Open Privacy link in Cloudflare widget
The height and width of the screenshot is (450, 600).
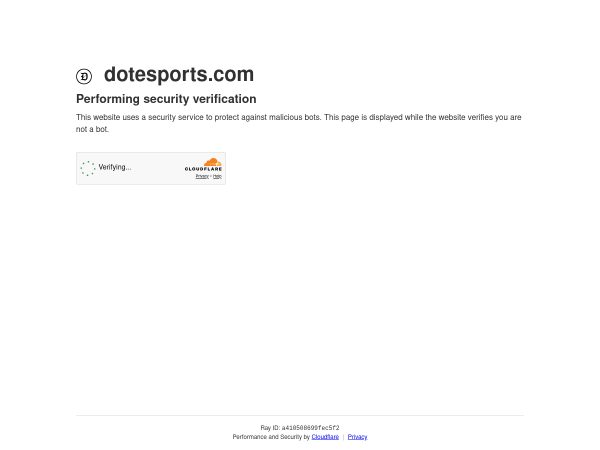202,176
